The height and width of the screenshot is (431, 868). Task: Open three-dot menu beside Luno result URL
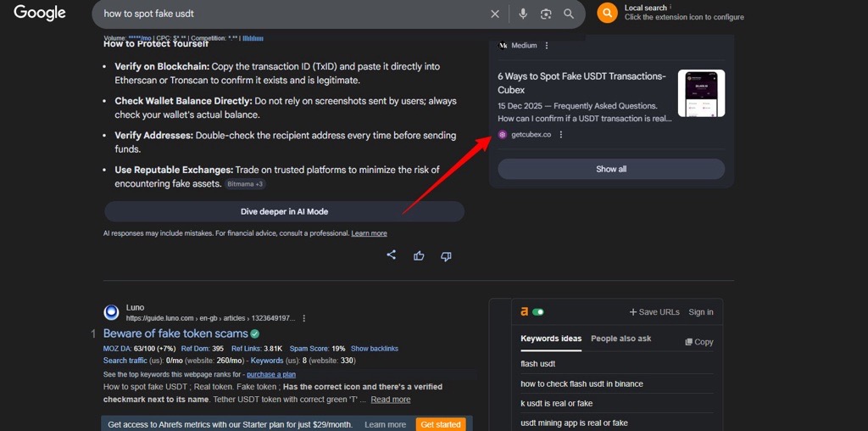pos(304,319)
